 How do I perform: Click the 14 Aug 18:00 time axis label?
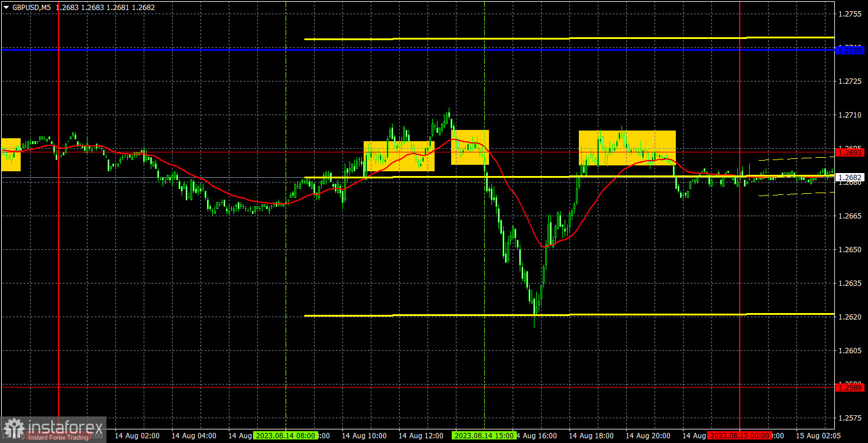pos(592,435)
